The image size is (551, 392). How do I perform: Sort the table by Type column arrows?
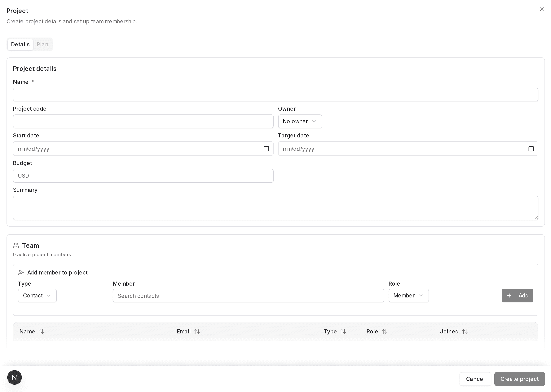point(343,332)
